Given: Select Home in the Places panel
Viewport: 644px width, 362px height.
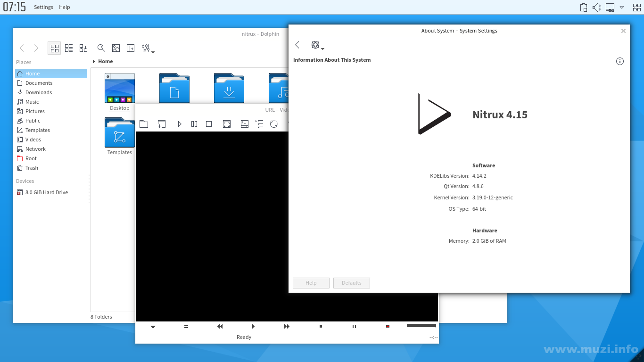Looking at the screenshot, I should point(51,74).
